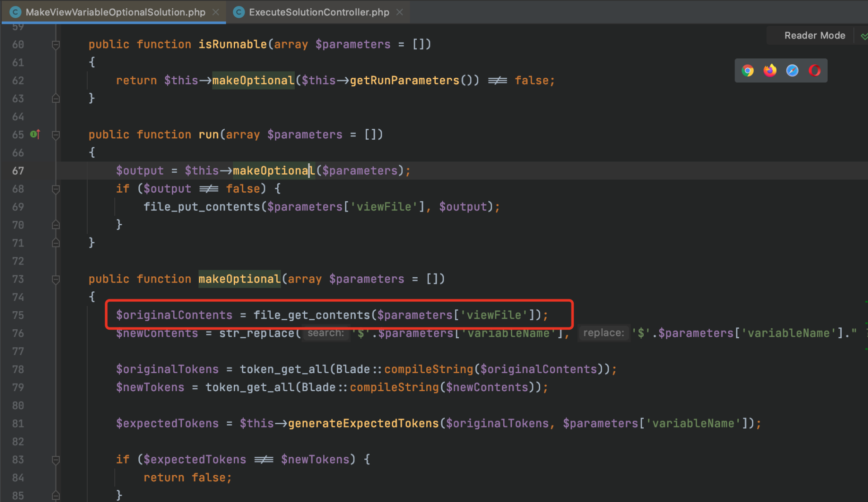Screen dimensions: 868x502
Task: Open page in Chrome browser icon
Action: click(x=748, y=71)
